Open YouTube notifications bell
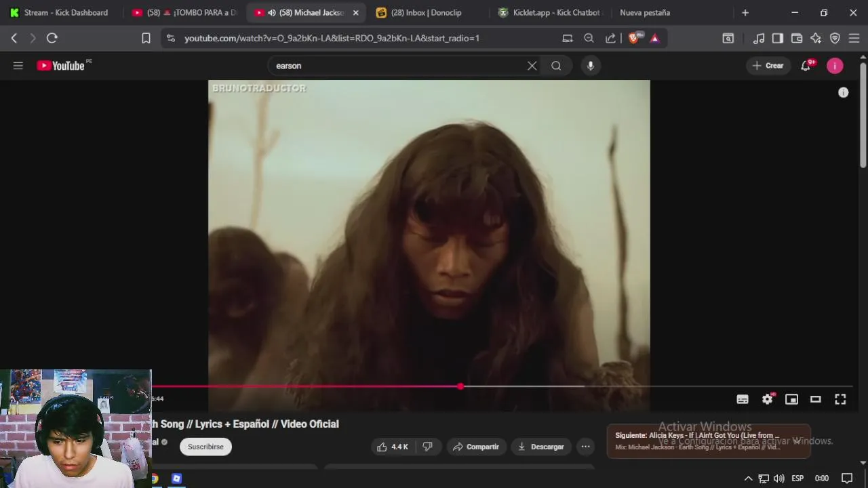 (x=806, y=66)
